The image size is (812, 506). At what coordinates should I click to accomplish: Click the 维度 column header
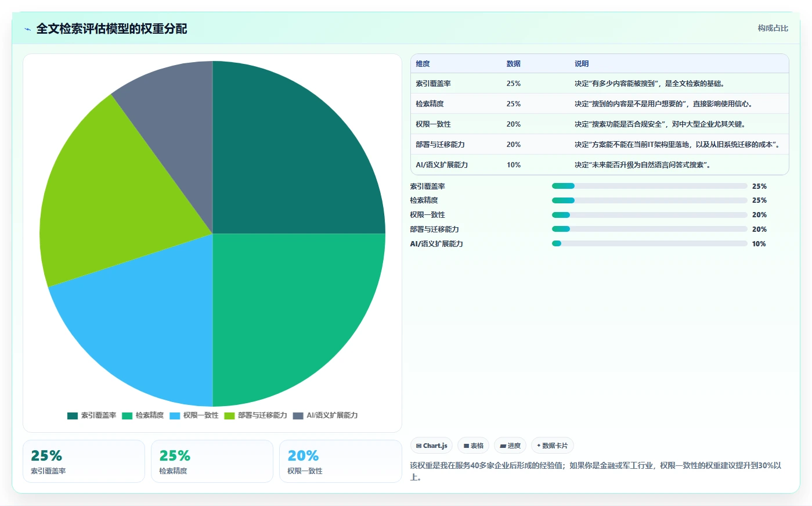423,64
